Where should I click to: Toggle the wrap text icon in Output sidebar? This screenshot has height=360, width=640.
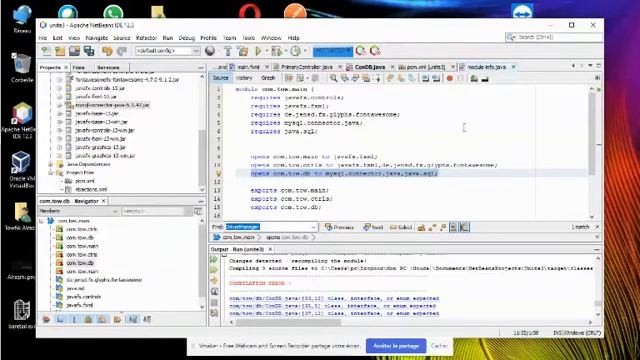tap(214, 313)
